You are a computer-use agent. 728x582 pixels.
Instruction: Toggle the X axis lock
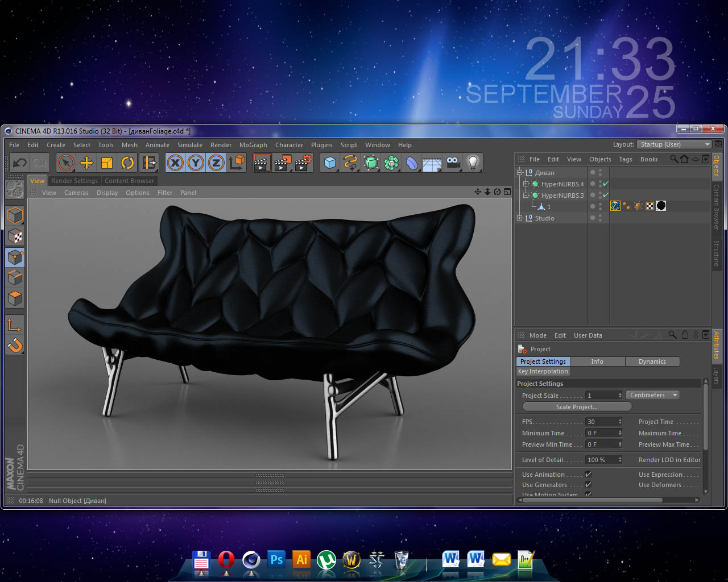pos(175,163)
